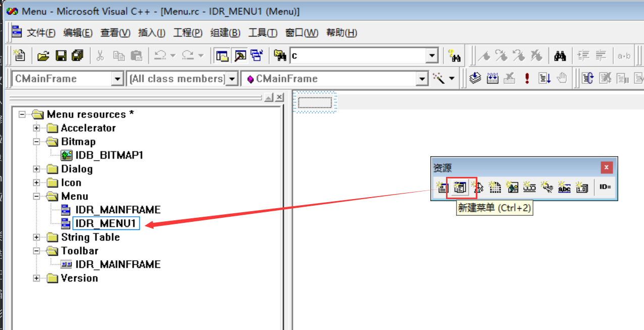Screen dimensions: 644x330
Task: Expand the String Table folder node
Action: tap(36, 237)
